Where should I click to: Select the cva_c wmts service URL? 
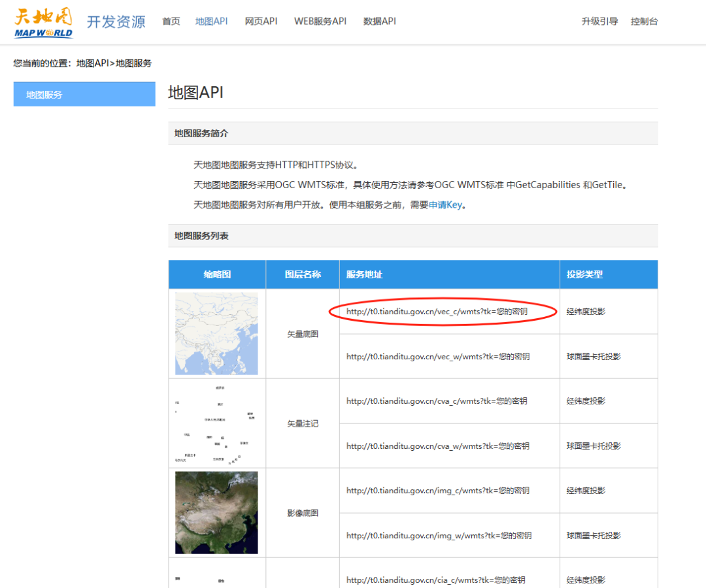coord(436,401)
